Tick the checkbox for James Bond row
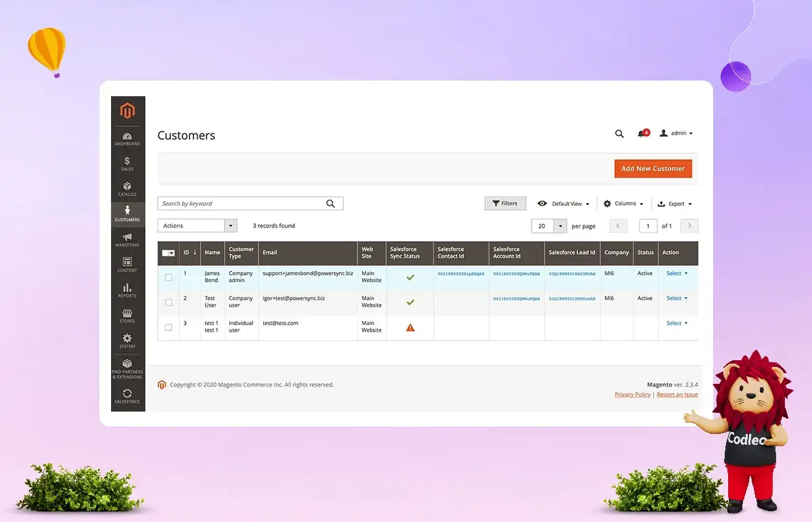The image size is (812, 522). click(168, 278)
